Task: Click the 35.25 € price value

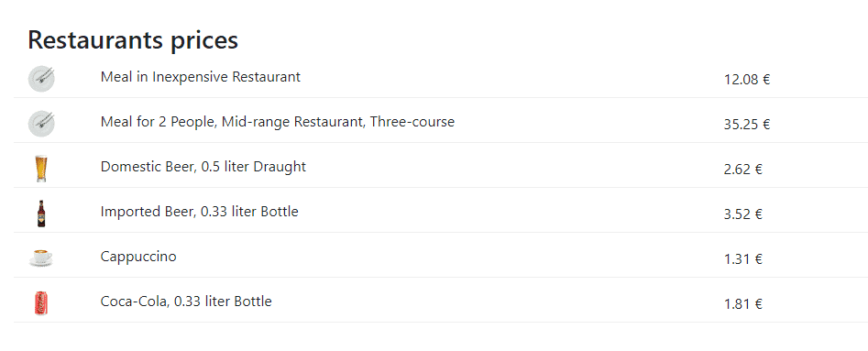Action: [x=747, y=125]
